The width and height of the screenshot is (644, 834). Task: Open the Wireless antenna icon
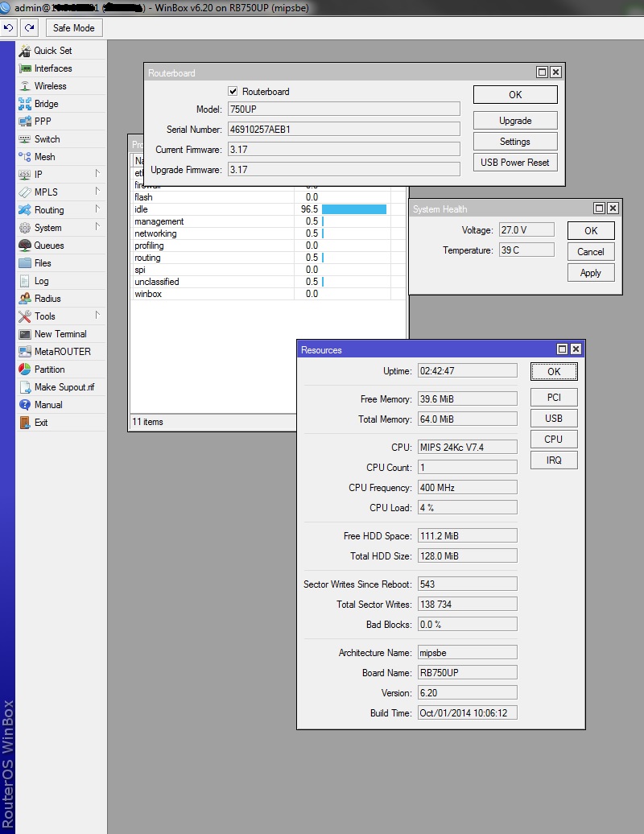pos(25,86)
